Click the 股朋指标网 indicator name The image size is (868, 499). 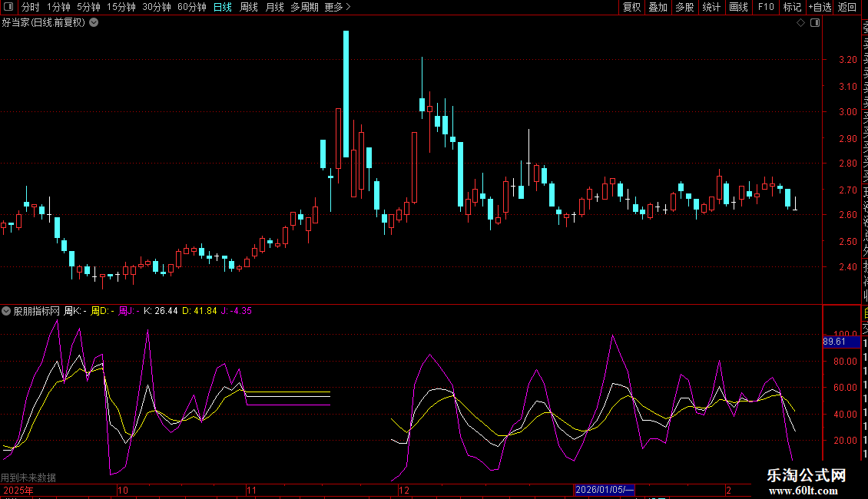pyautogui.click(x=37, y=311)
